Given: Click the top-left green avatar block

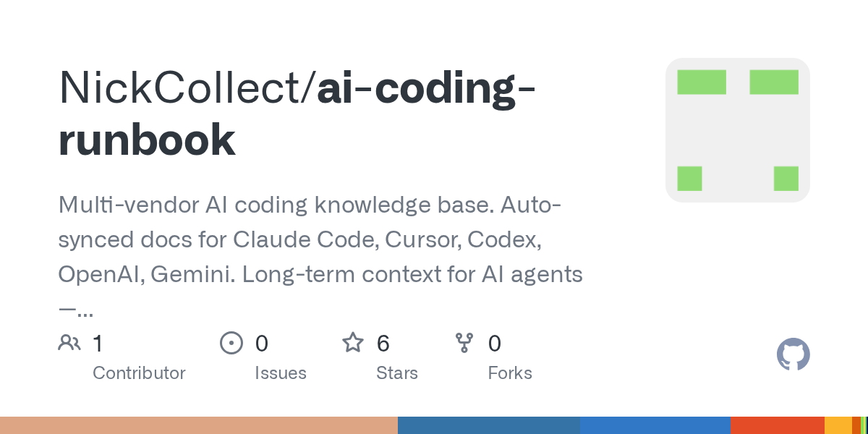Looking at the screenshot, I should pyautogui.click(x=702, y=82).
